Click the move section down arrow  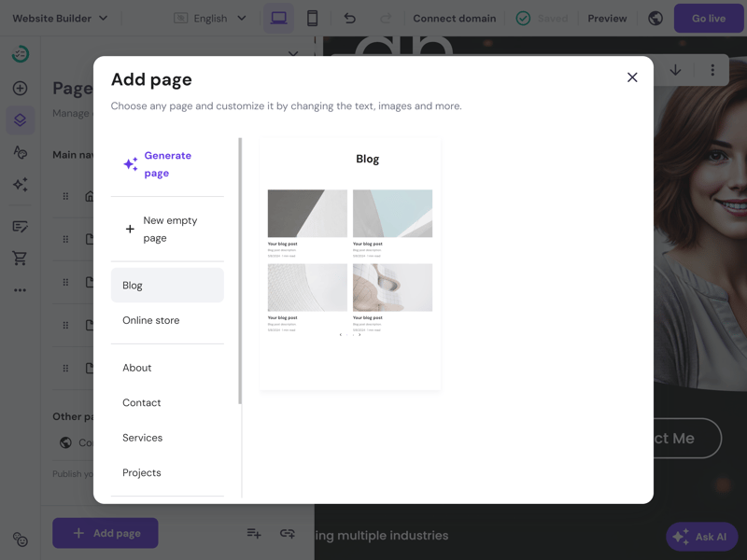pos(675,70)
